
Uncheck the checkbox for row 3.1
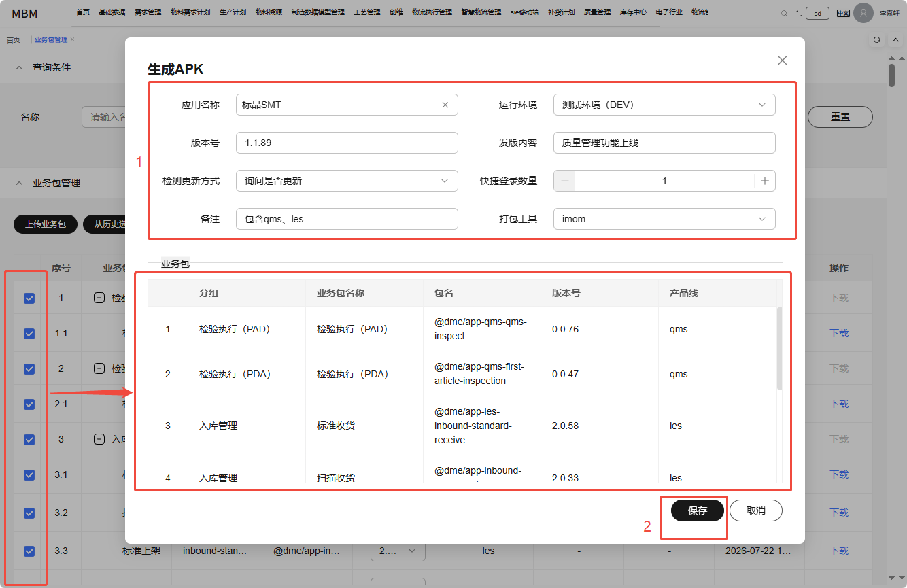click(29, 474)
